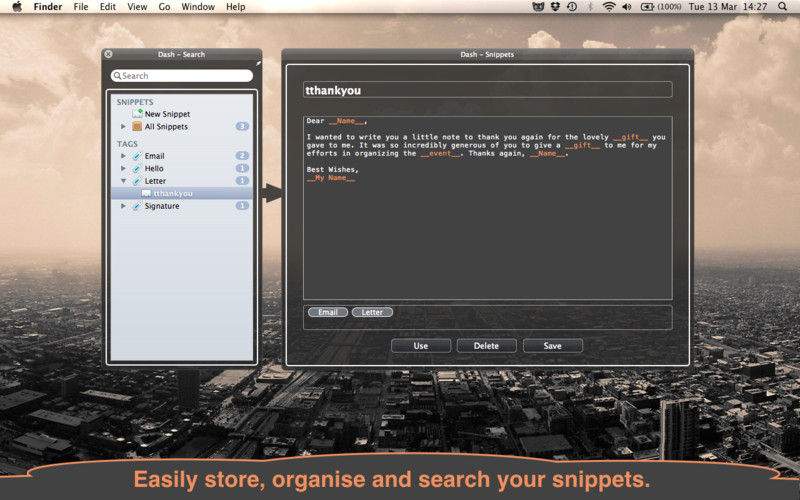Click the Email tag token
800x500 pixels.
coord(328,312)
